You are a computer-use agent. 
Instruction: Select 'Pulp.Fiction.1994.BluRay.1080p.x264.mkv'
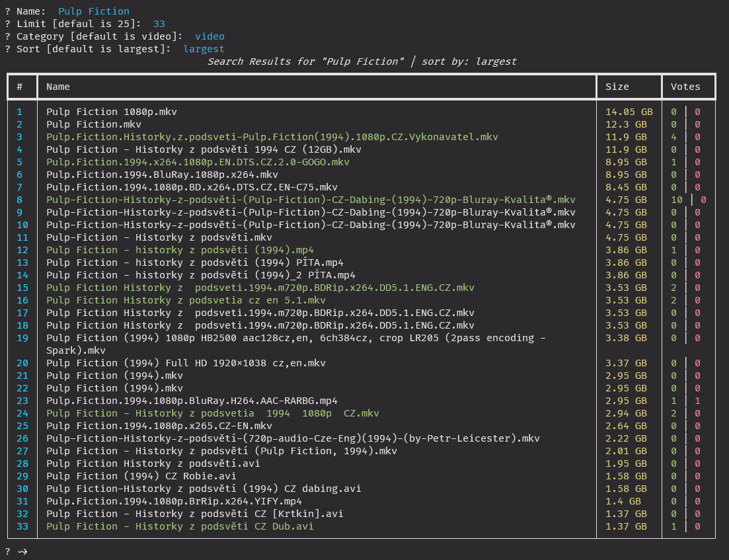(162, 175)
